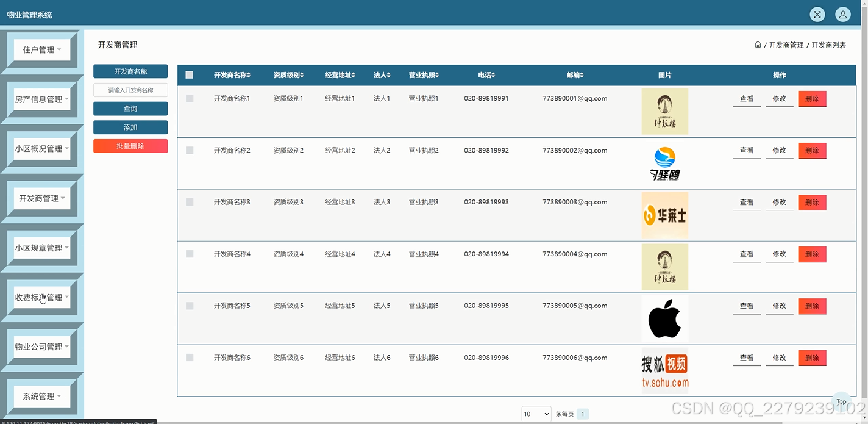Jump to top with Top button
The image size is (868, 424).
click(x=841, y=401)
